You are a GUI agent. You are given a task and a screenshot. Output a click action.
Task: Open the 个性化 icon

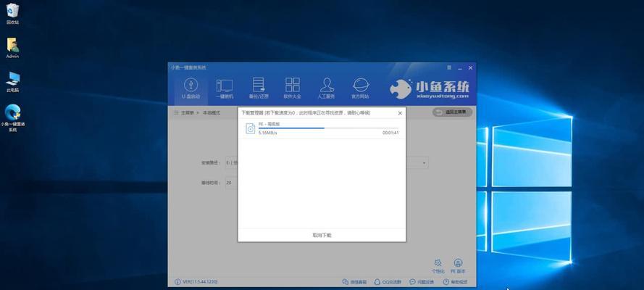click(438, 263)
